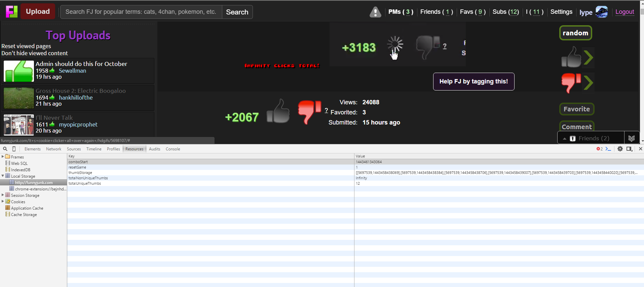Viewport: 644px width, 287px height.
Task: Toggle "Don't hide viewed content" option
Action: tap(35, 53)
